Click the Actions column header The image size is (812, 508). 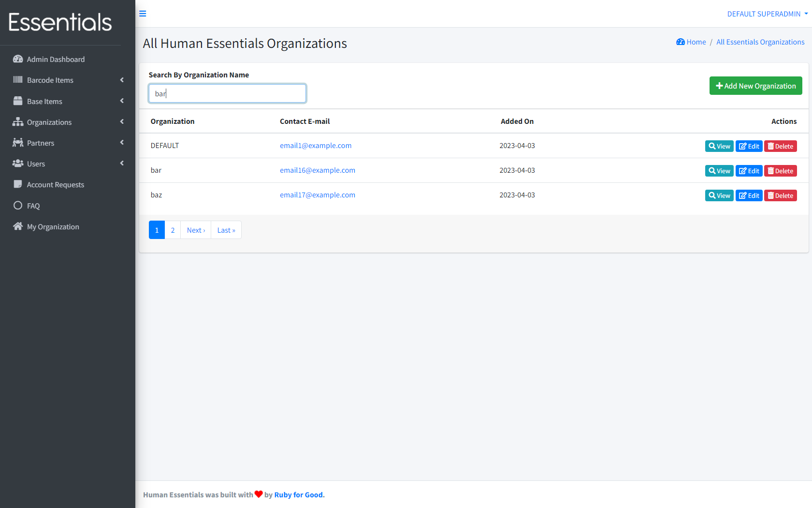(784, 121)
